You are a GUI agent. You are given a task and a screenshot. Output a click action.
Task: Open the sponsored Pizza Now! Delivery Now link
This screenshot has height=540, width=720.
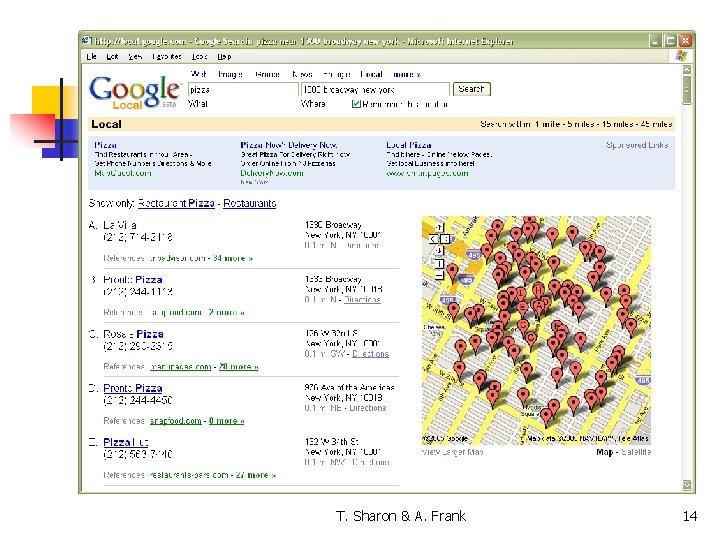coord(289,145)
